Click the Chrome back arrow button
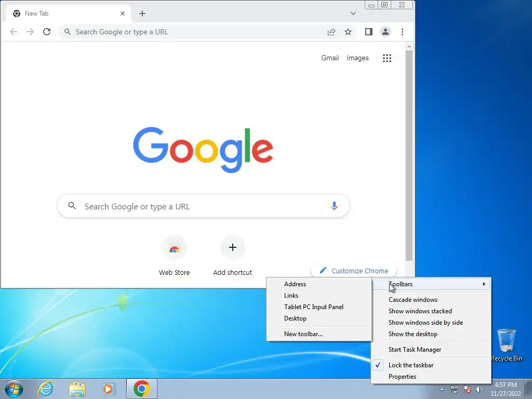 [x=14, y=32]
